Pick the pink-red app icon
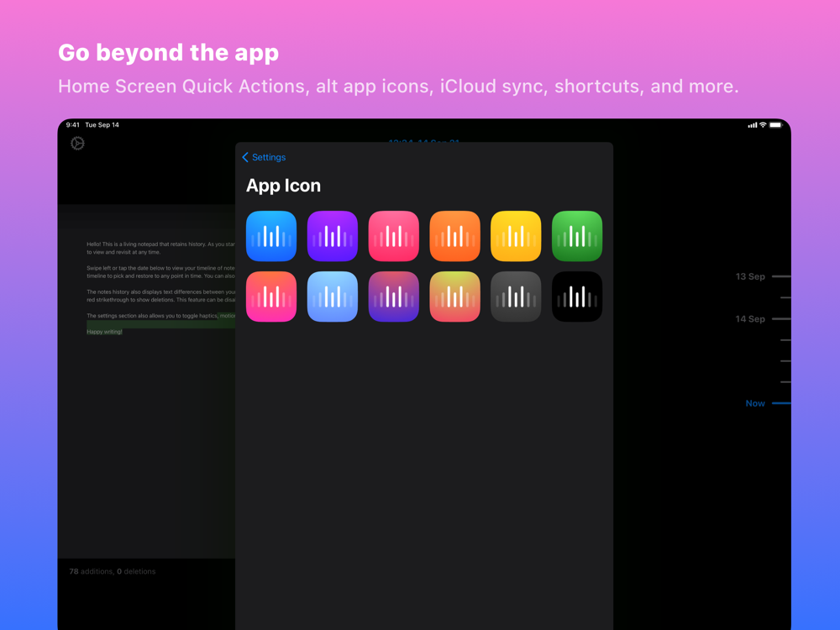 (x=394, y=236)
